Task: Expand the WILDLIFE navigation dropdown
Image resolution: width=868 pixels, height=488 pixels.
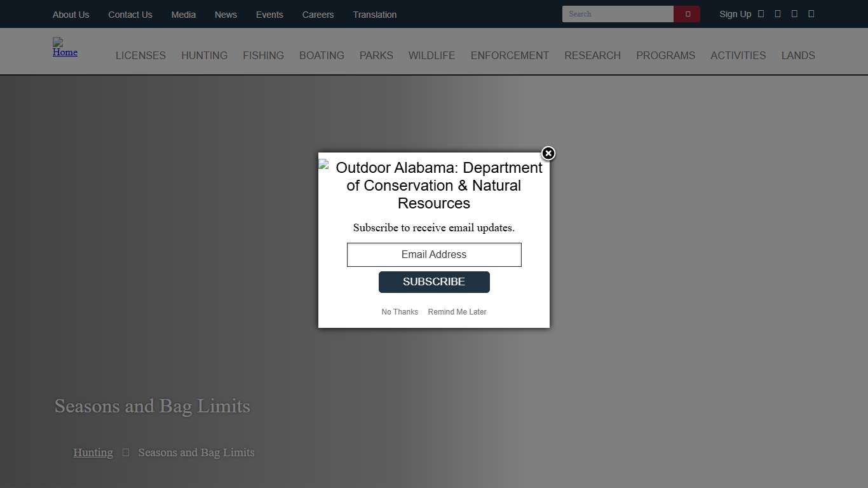Action: point(431,55)
